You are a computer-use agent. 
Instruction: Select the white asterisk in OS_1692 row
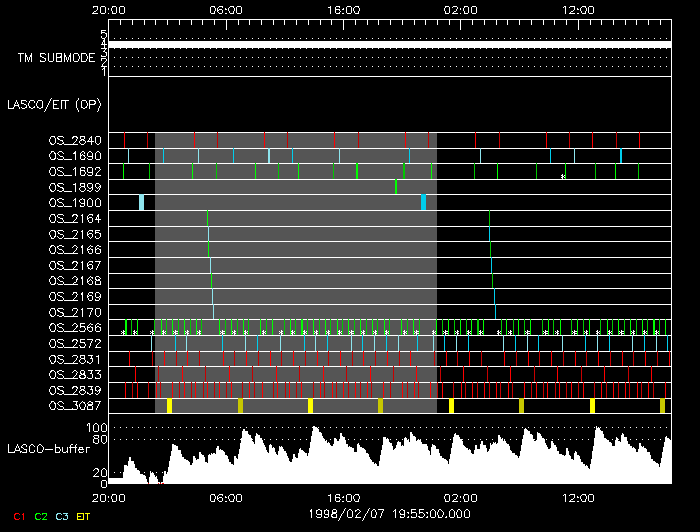point(563,176)
